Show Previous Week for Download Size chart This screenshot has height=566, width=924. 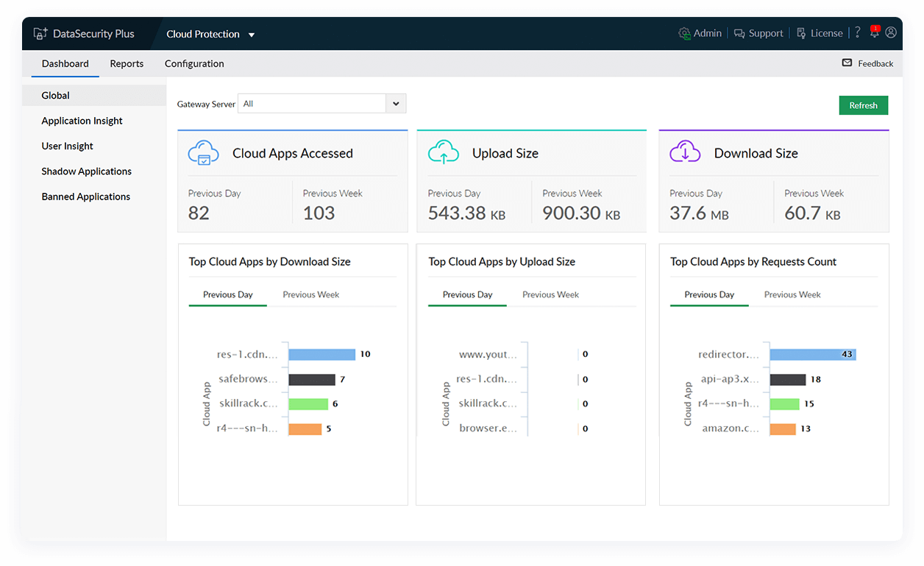(310, 294)
